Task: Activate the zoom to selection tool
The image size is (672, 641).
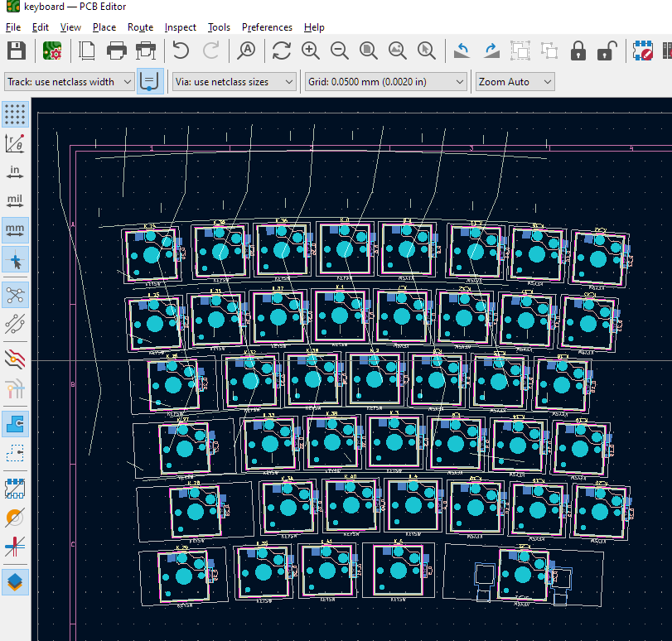Action: point(427,51)
